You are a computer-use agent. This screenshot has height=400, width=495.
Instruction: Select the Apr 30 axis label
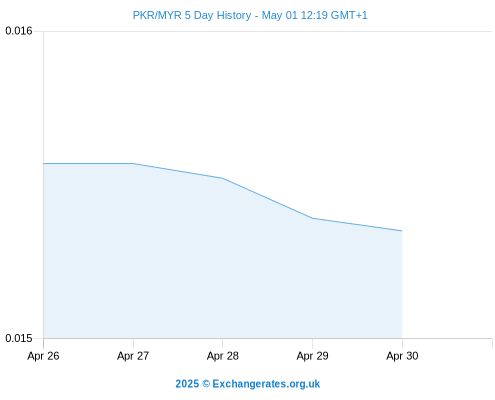402,356
